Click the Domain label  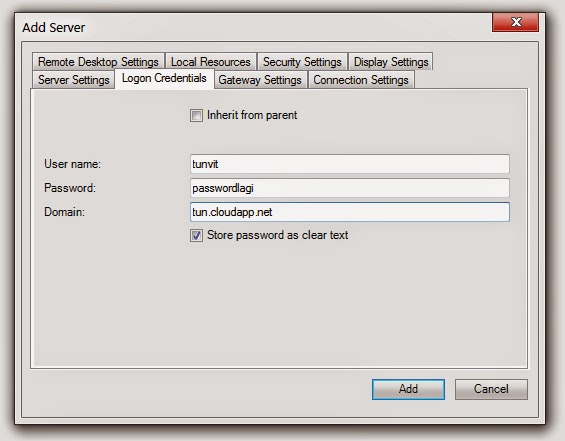click(64, 212)
